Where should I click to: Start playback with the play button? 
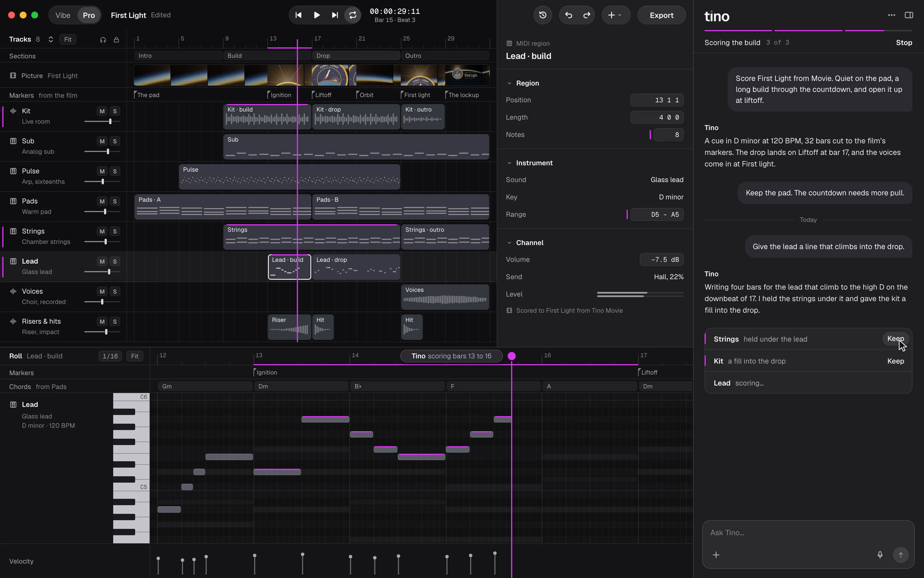[x=316, y=15]
